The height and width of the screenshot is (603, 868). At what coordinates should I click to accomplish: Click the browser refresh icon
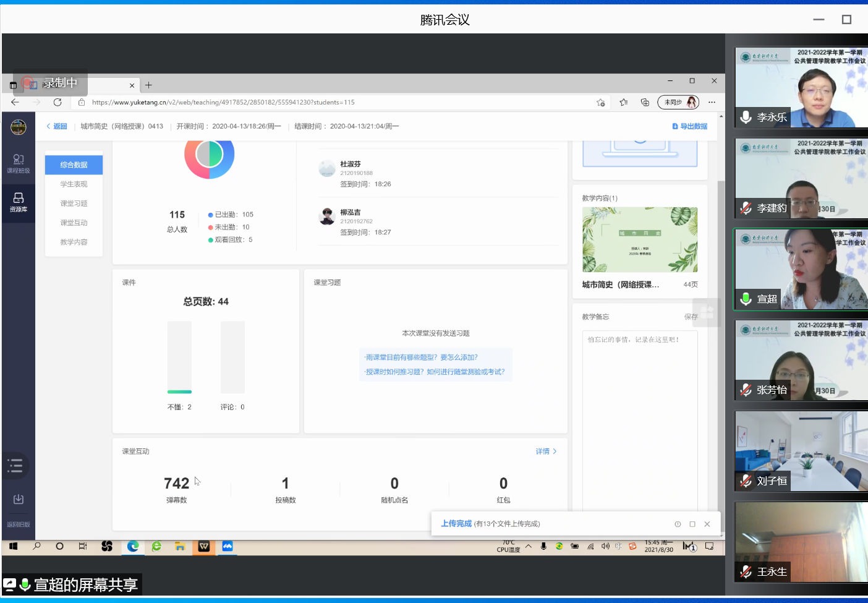coord(57,102)
